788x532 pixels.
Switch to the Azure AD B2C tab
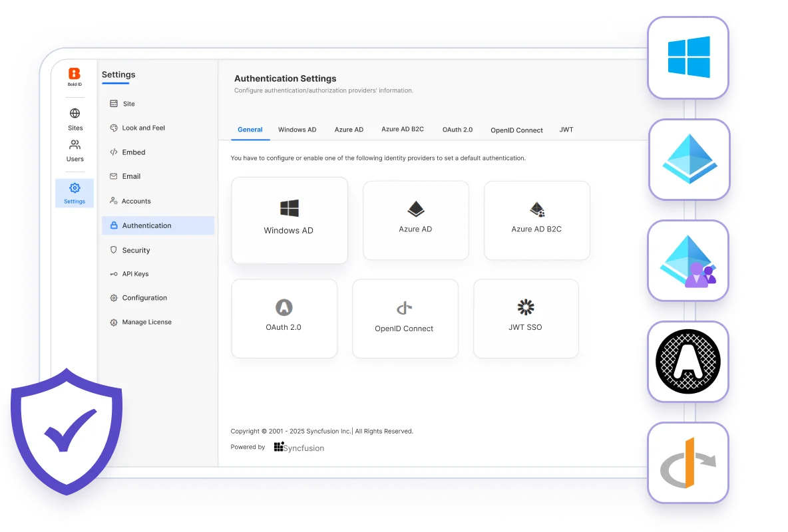tap(403, 129)
